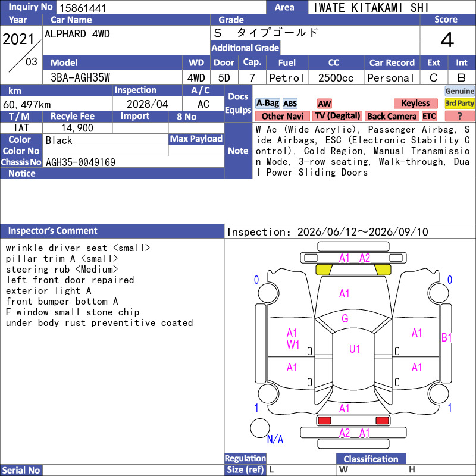Click the G windshield mark on diagram
The width and height of the screenshot is (476, 476).
coord(345,318)
